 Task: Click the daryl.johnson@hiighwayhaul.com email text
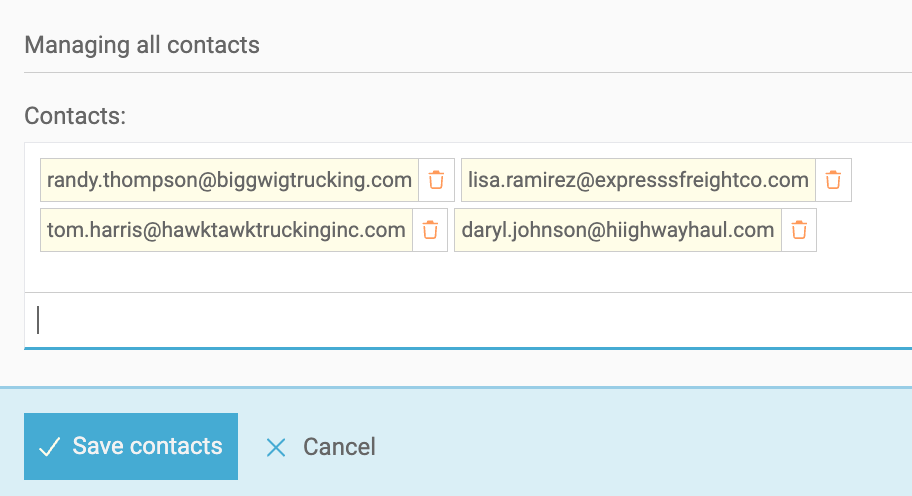(618, 230)
